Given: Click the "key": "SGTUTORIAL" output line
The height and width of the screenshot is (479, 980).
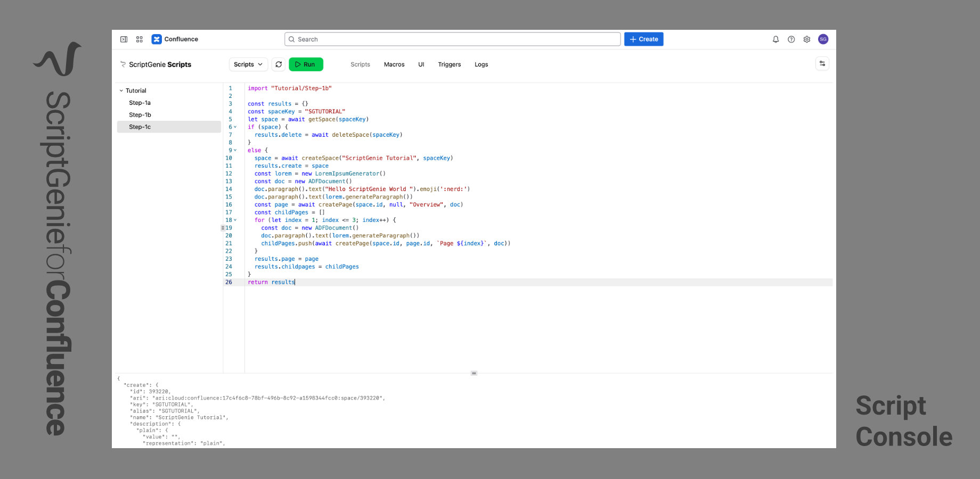Looking at the screenshot, I should tap(161, 404).
